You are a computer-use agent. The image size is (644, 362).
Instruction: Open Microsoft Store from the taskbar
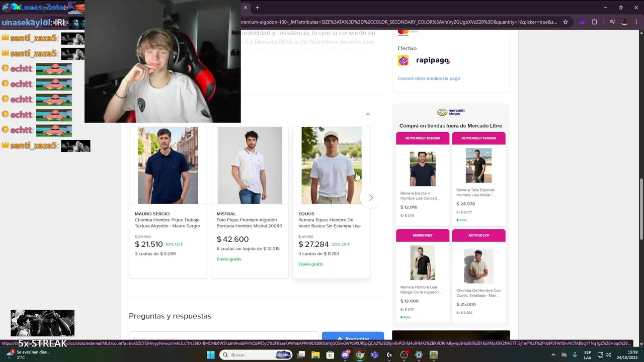point(330,355)
